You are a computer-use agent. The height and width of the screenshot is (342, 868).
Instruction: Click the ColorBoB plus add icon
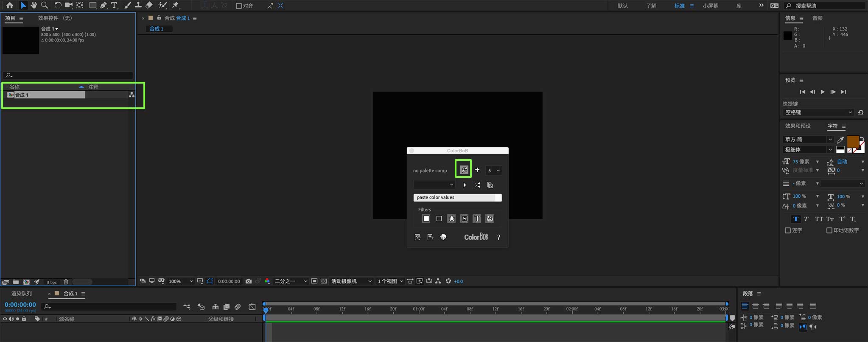(477, 170)
